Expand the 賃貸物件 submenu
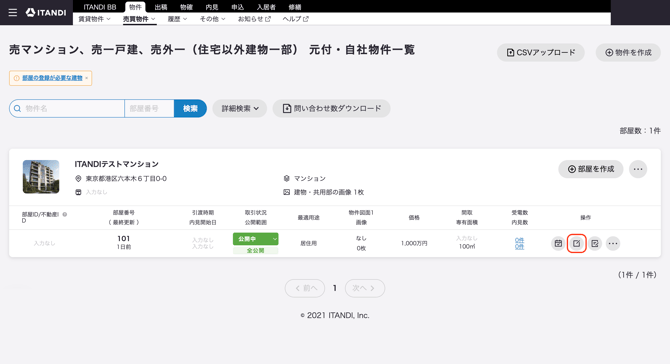Viewport: 670px width, 364px height. coord(94,19)
